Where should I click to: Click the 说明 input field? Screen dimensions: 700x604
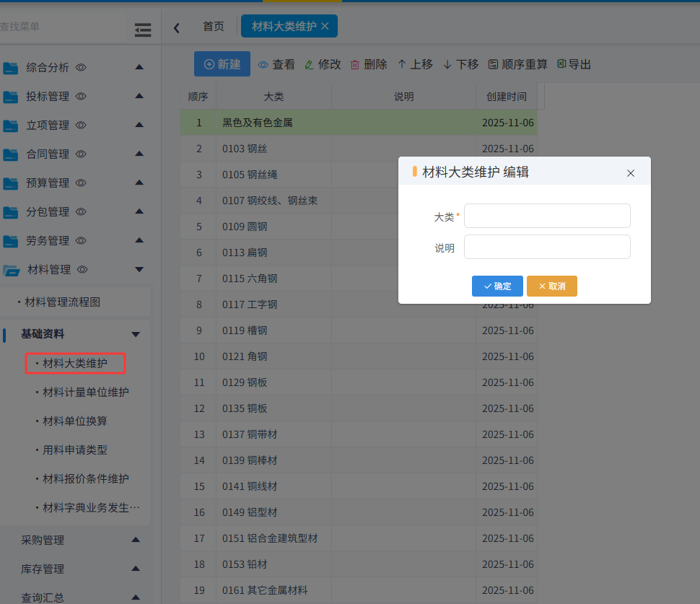[x=547, y=247]
